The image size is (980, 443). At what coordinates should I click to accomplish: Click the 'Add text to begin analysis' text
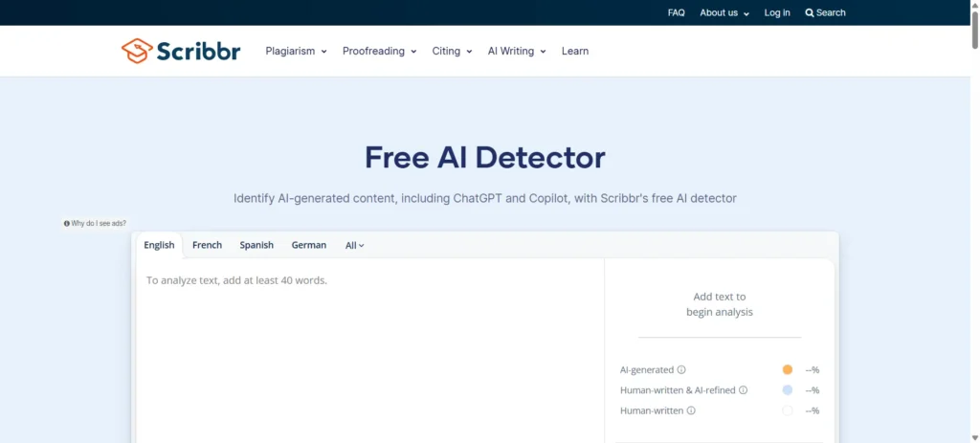pyautogui.click(x=720, y=304)
